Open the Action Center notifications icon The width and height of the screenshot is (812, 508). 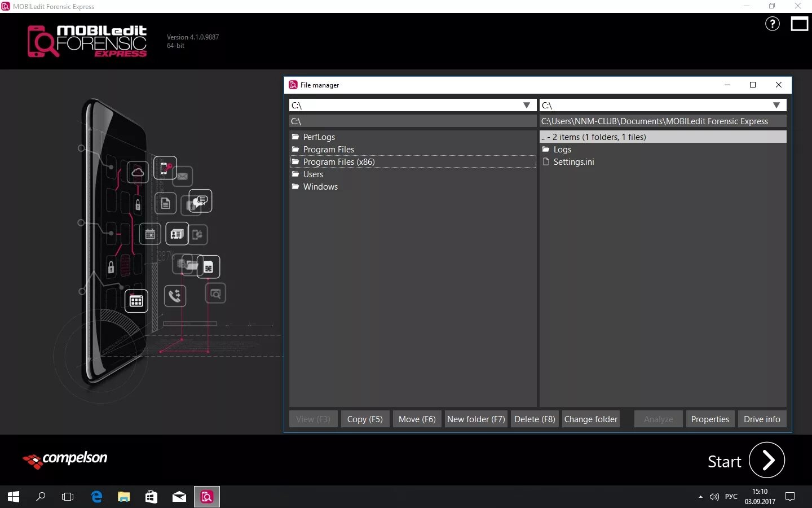(x=790, y=497)
